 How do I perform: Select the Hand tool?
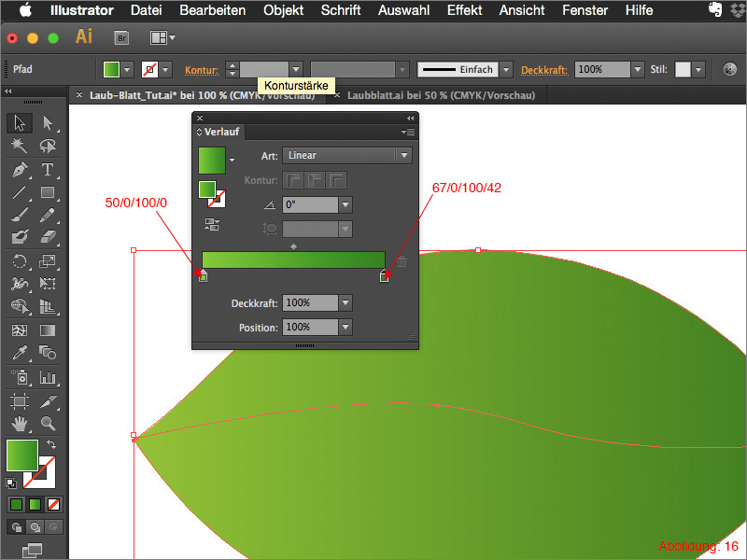[x=19, y=424]
